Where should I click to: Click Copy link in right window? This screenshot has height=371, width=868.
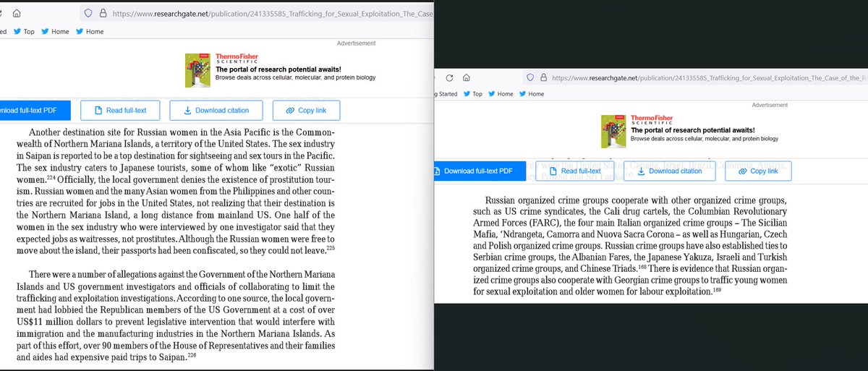tap(759, 171)
